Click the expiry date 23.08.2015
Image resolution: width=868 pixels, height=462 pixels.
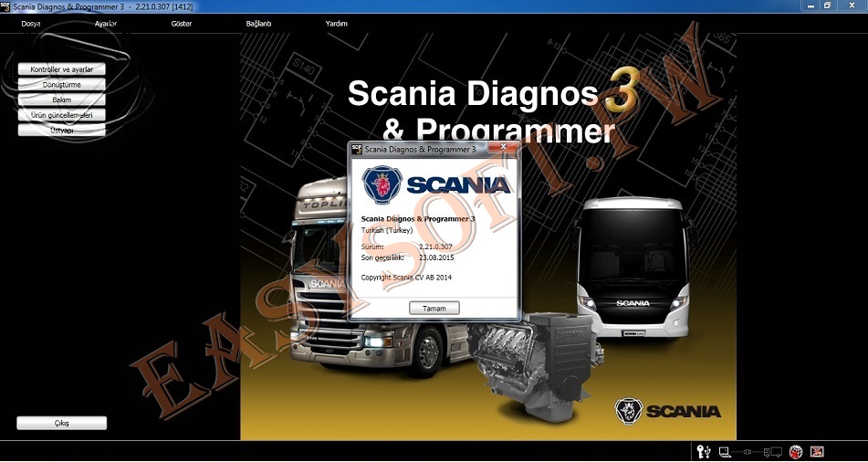click(436, 257)
